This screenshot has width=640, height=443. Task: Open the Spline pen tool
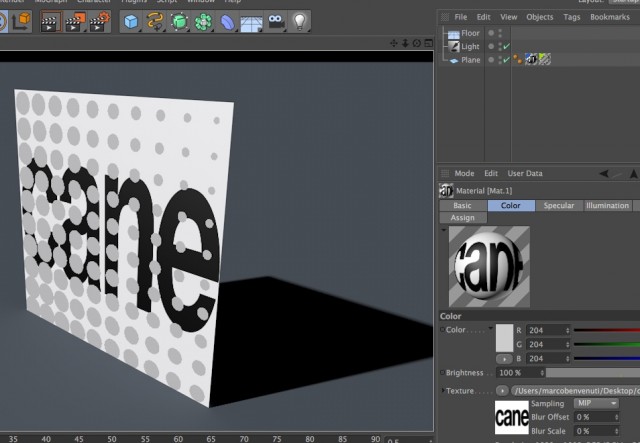[x=155, y=21]
